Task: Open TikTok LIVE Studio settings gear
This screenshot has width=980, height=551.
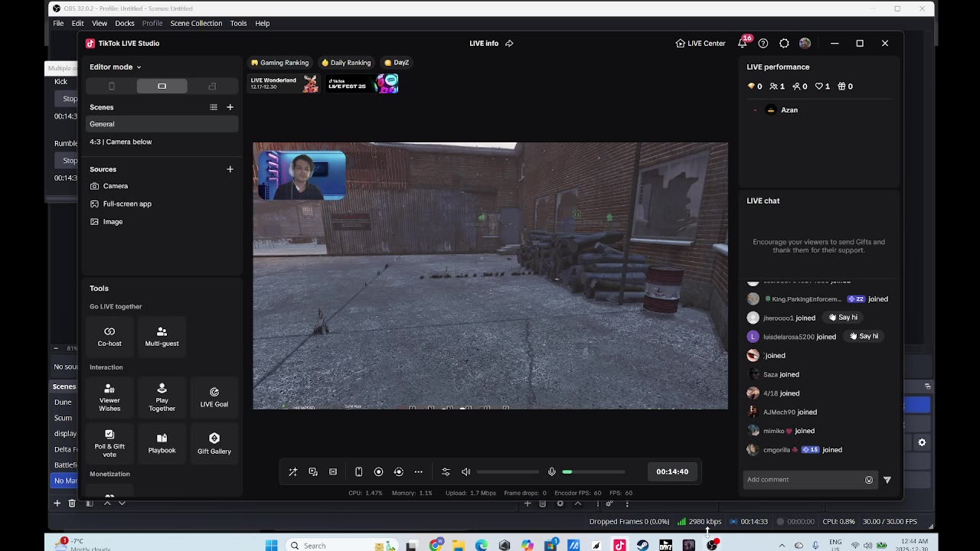Action: pos(784,44)
